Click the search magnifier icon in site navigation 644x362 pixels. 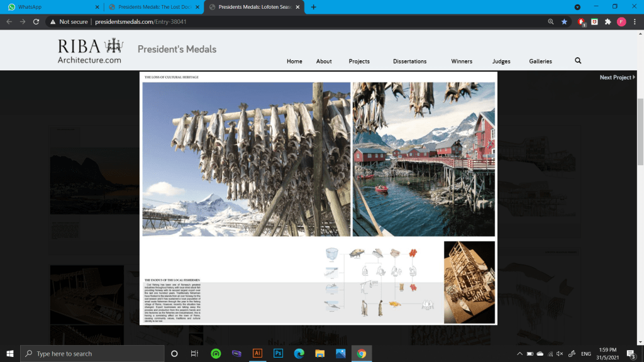(578, 61)
